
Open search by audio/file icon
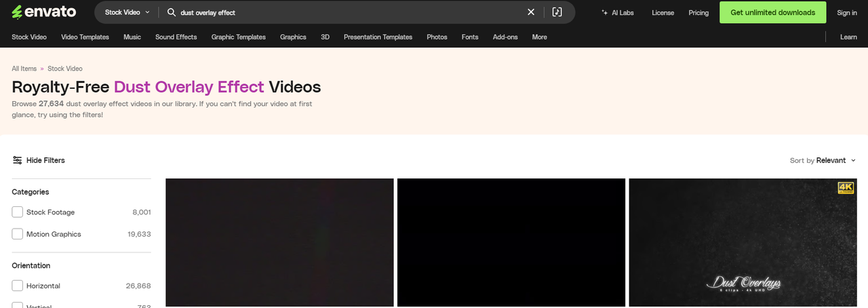pos(557,12)
